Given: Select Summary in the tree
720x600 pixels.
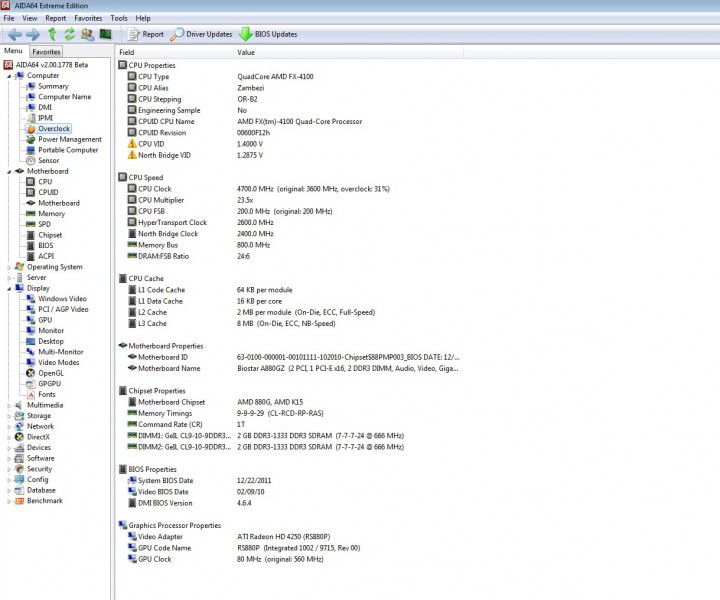Looking at the screenshot, I should tap(53, 86).
